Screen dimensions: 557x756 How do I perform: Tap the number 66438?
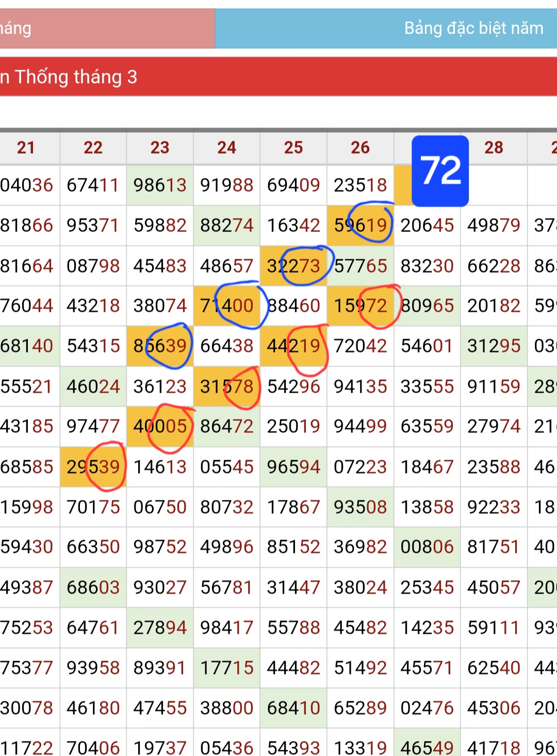(227, 346)
